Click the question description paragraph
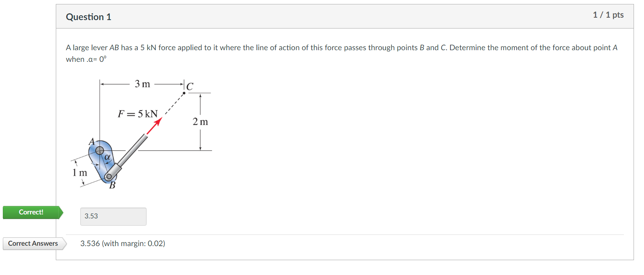 341,52
